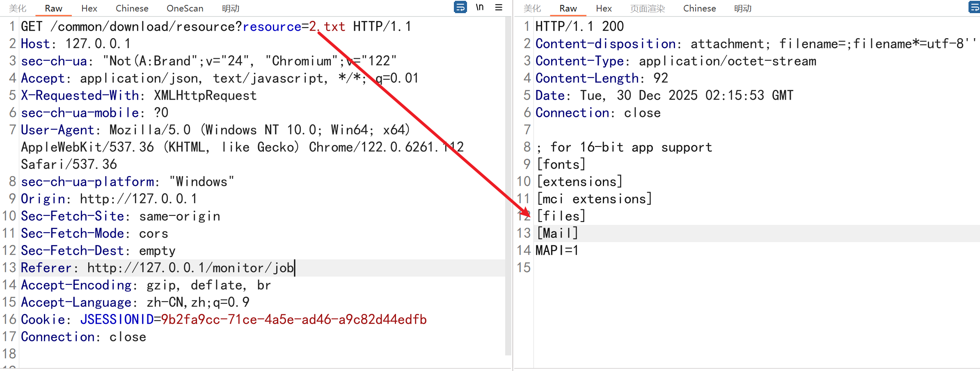Click the [Mail] line in the response

tap(557, 233)
